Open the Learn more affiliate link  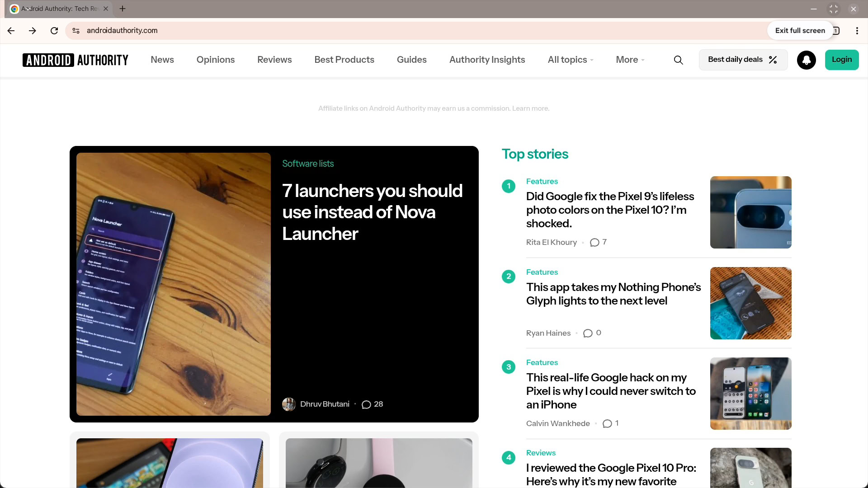point(531,108)
